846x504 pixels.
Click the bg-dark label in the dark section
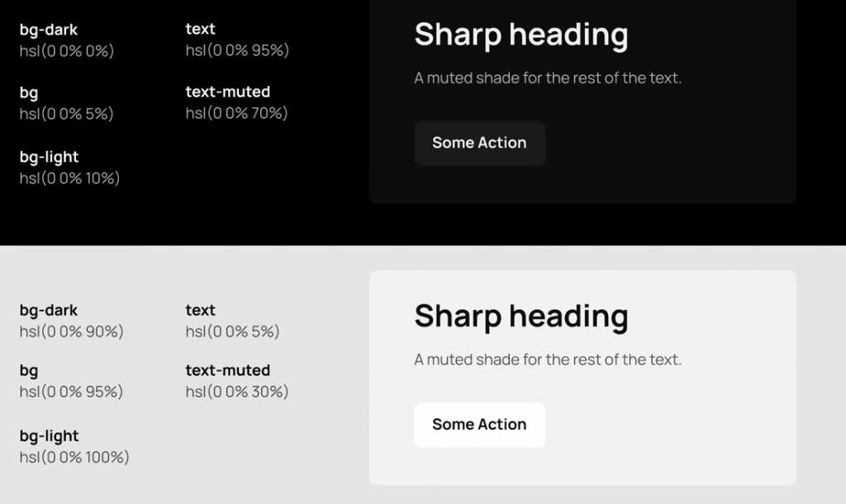coord(49,30)
